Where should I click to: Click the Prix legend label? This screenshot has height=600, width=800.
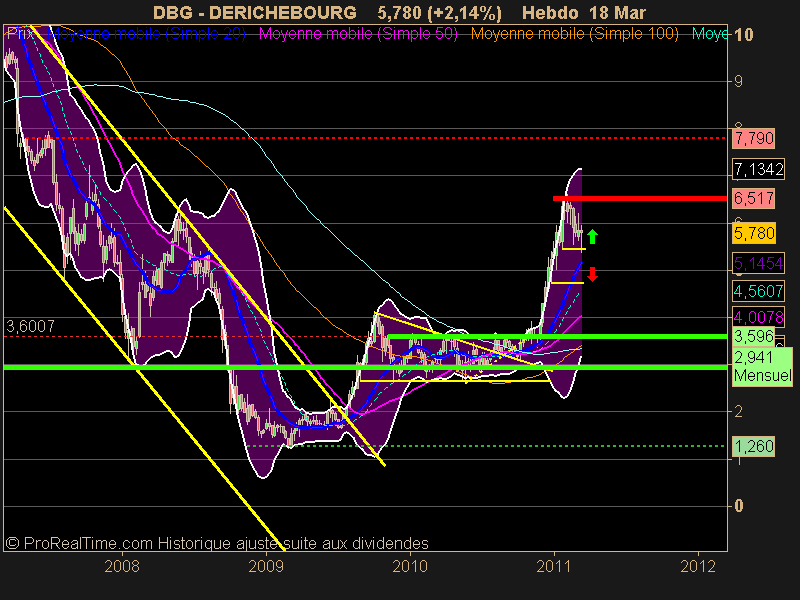tap(20, 34)
